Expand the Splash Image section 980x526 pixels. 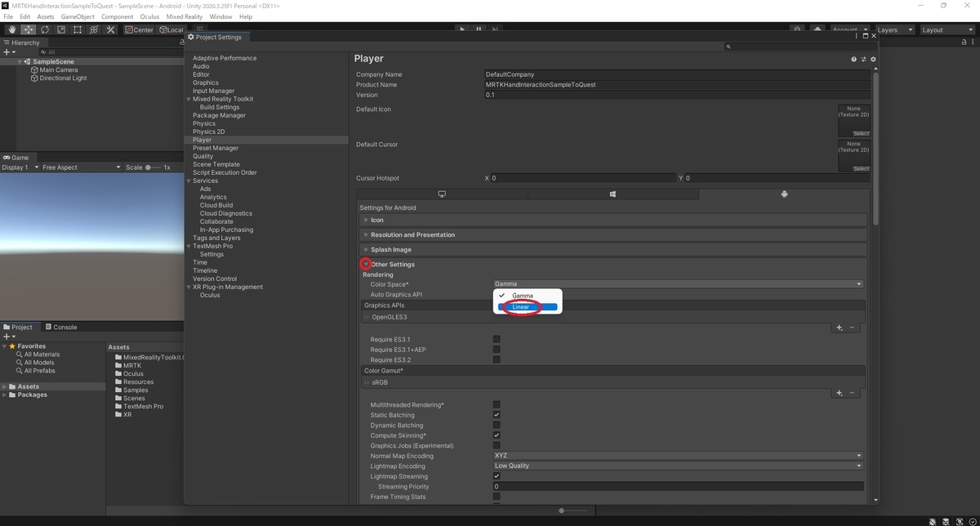tap(613, 250)
